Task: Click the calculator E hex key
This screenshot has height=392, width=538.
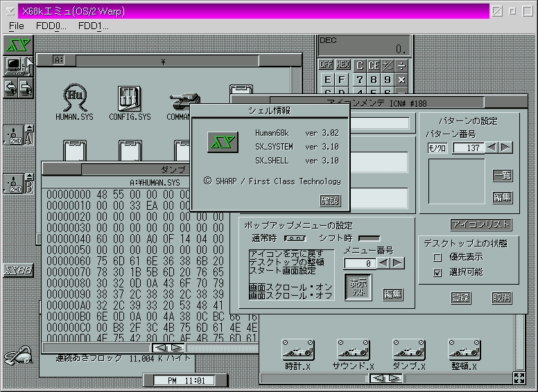Action: pyautogui.click(x=327, y=80)
